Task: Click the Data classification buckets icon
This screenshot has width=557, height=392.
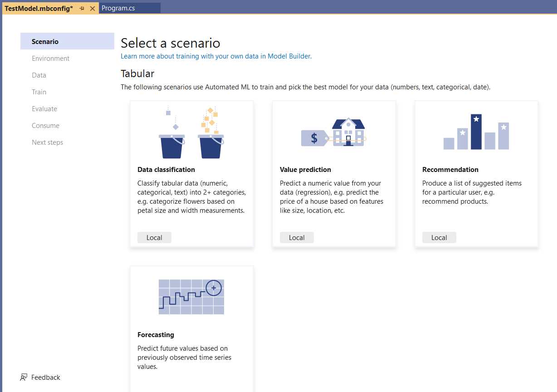Action: [191, 132]
